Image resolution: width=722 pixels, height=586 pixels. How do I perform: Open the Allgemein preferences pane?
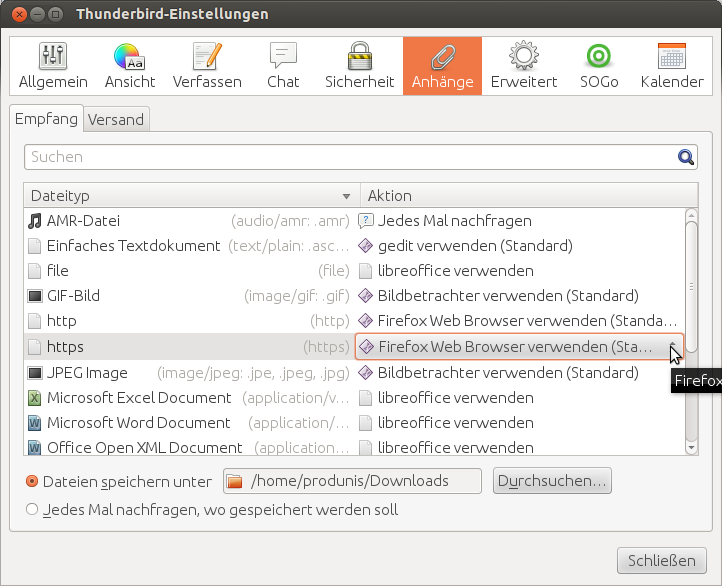coord(53,66)
